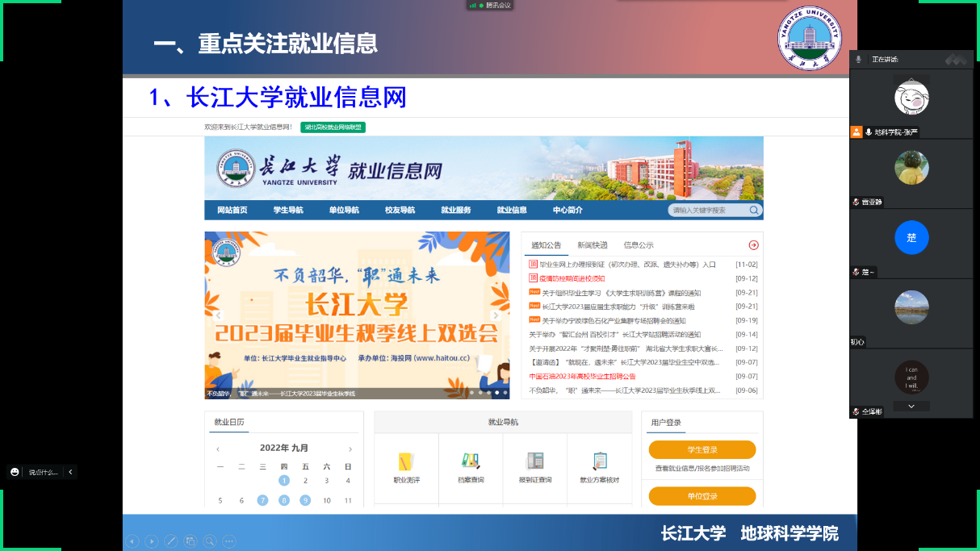The height and width of the screenshot is (551, 980).
Task: Select 张严's participant video thumbnail
Action: click(911, 98)
